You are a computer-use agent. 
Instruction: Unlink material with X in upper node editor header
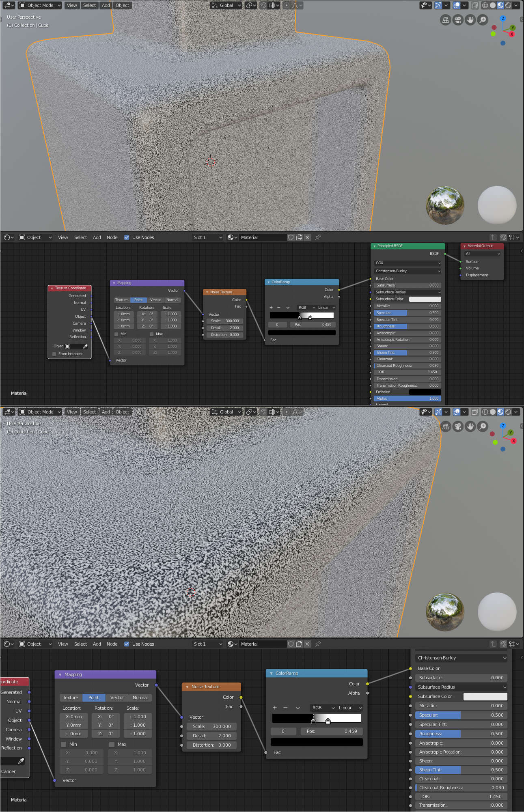click(x=307, y=237)
